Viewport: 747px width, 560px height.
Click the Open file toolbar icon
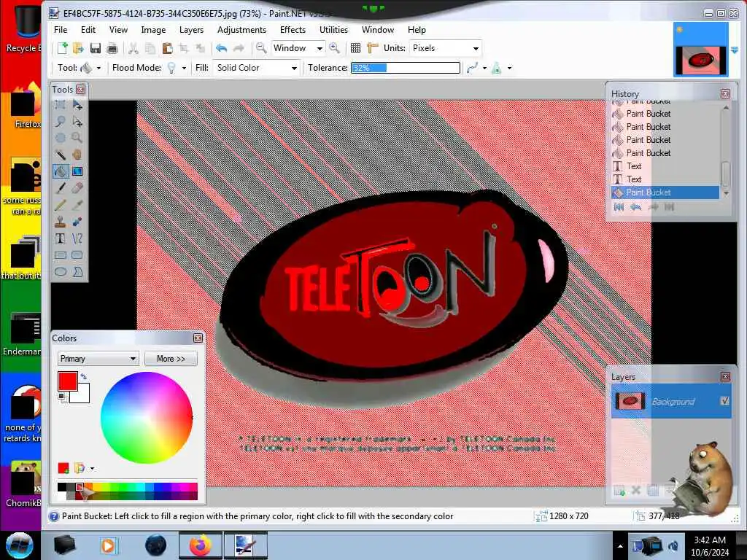pyautogui.click(x=79, y=48)
